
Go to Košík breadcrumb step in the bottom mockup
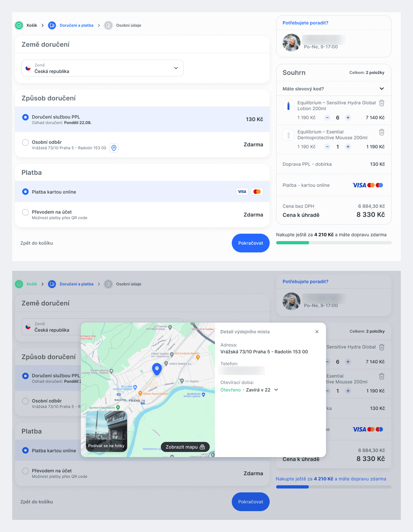click(32, 284)
